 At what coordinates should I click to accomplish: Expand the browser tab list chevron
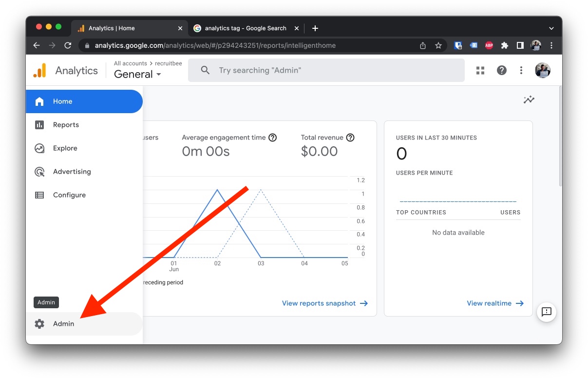pyautogui.click(x=551, y=28)
